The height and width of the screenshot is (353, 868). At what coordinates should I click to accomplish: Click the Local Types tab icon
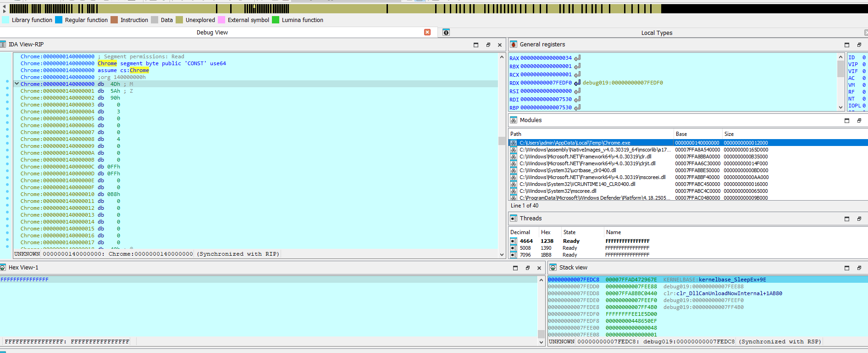click(x=446, y=33)
